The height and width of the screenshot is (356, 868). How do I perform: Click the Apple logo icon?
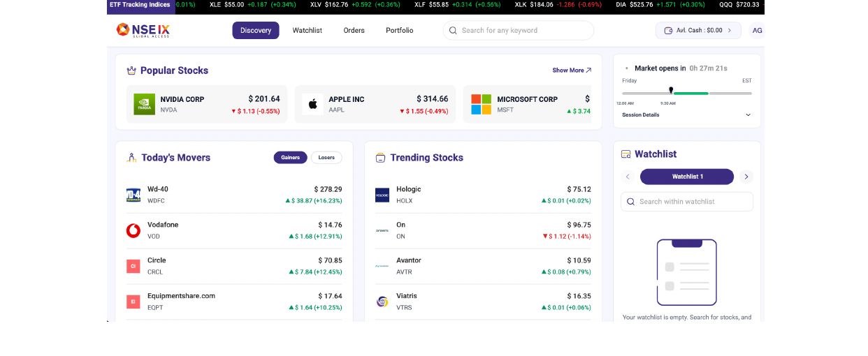pyautogui.click(x=312, y=104)
